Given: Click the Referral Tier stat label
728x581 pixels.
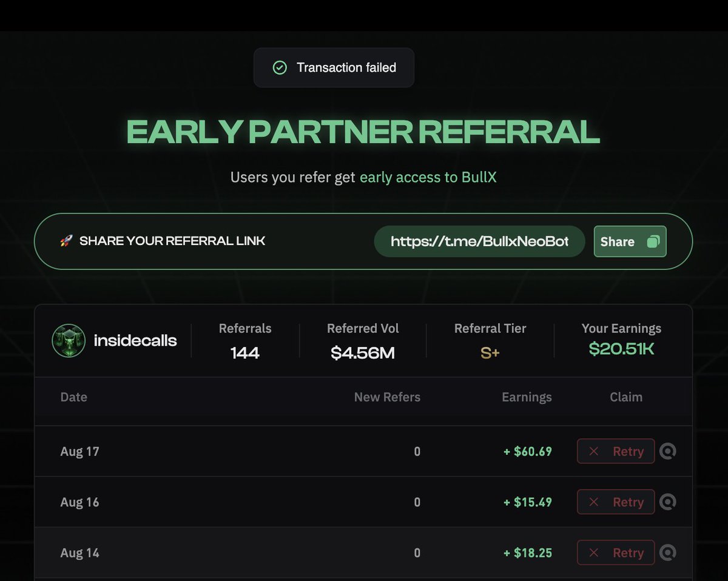Looking at the screenshot, I should point(490,329).
